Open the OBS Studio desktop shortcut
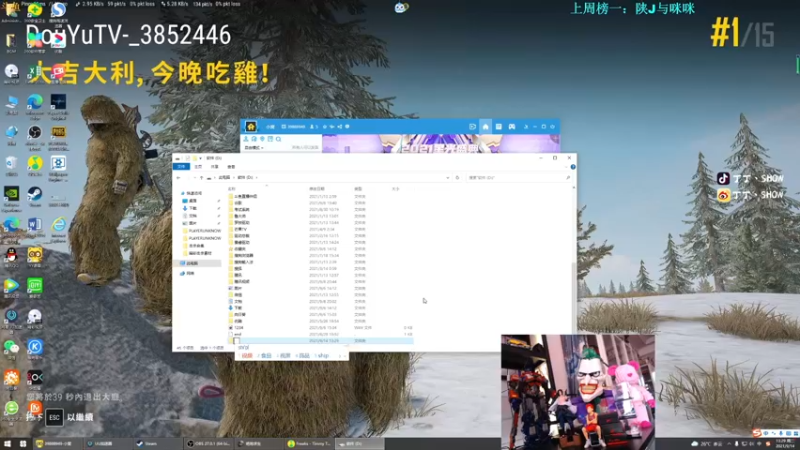Screen dimensions: 800x450 coord(35,133)
